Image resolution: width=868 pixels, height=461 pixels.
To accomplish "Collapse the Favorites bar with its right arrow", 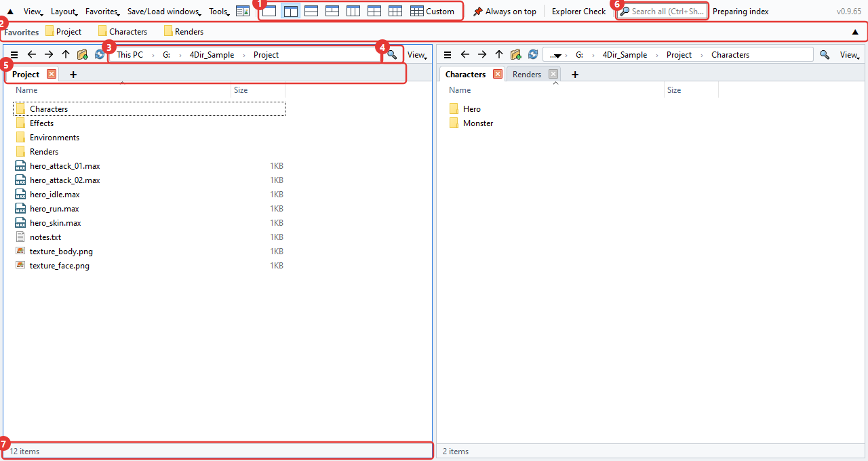I will (855, 32).
